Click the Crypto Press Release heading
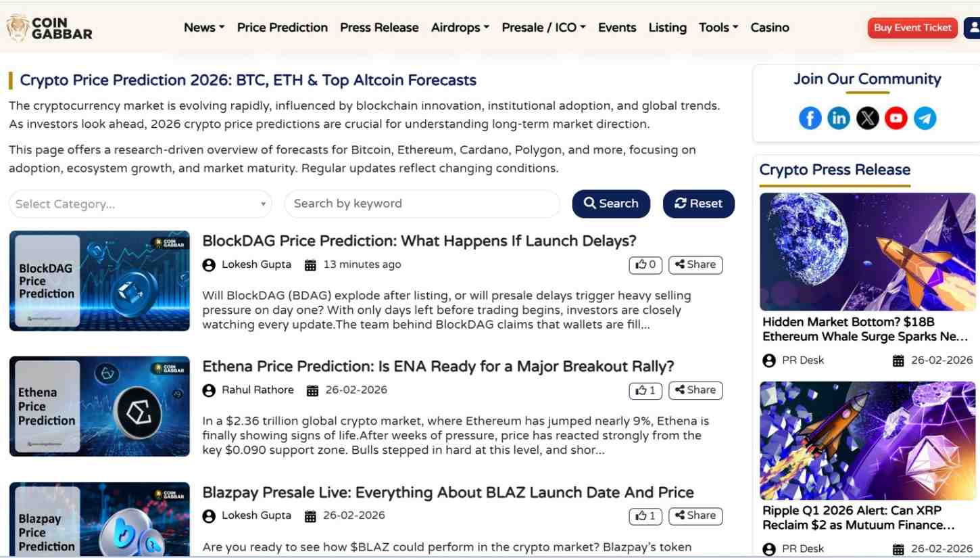The image size is (980, 558). pos(835,170)
